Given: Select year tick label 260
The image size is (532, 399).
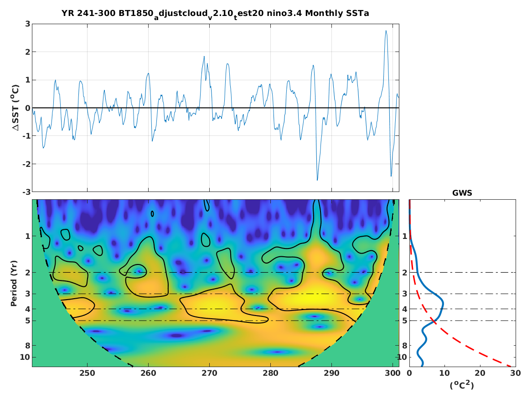Looking at the screenshot, I should (148, 373).
